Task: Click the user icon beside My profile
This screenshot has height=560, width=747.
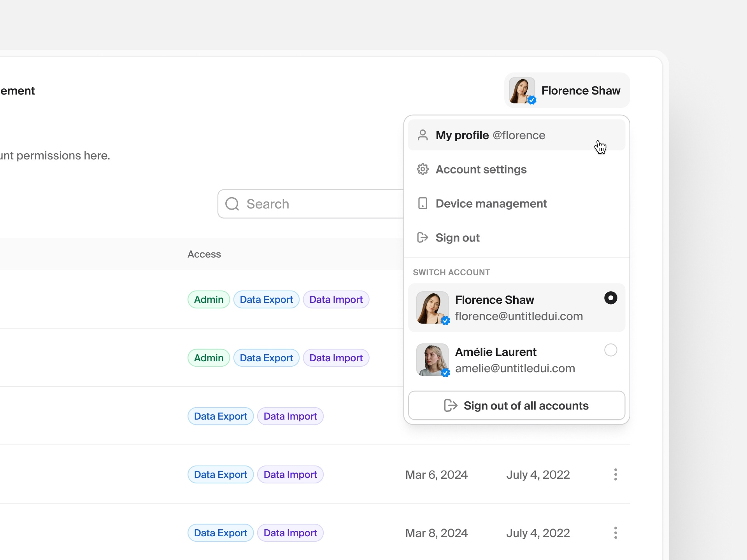Action: [423, 135]
